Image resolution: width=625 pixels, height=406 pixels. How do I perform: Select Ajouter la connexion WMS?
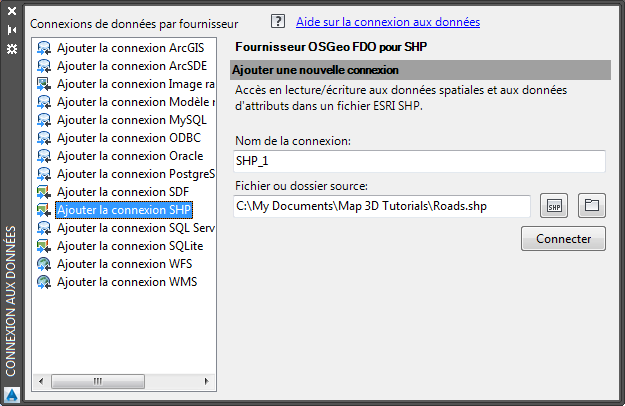point(127,282)
